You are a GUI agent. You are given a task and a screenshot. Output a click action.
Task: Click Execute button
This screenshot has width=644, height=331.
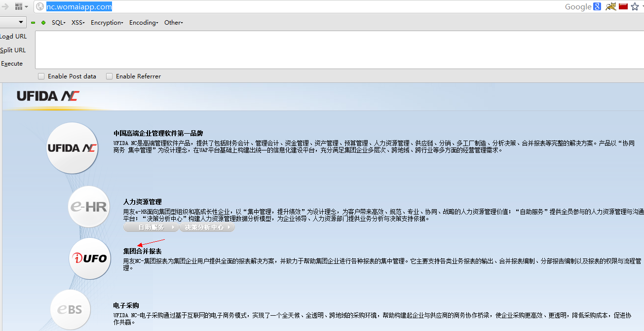point(12,64)
